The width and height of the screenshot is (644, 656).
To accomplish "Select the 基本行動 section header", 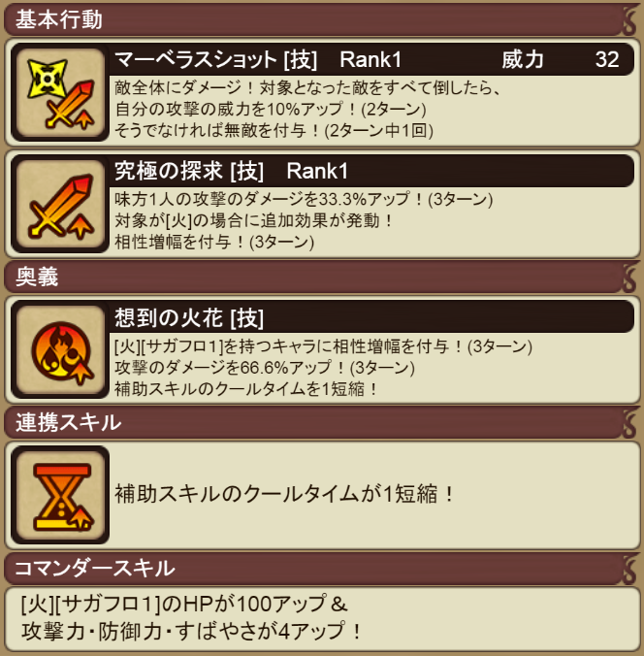I will pos(322,20).
